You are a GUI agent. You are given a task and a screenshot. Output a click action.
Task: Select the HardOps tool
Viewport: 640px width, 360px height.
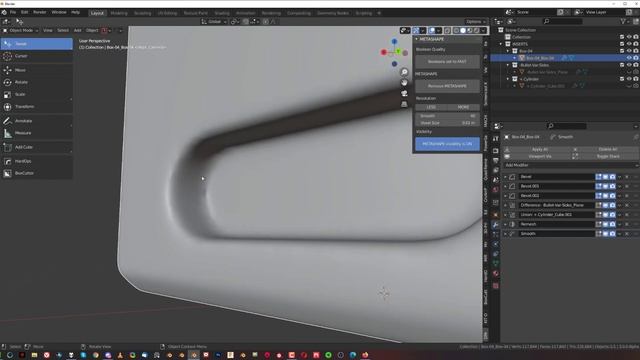coord(37,161)
